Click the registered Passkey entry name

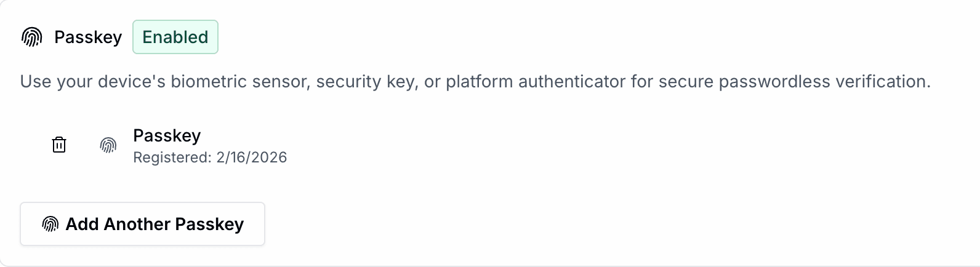coord(167,135)
